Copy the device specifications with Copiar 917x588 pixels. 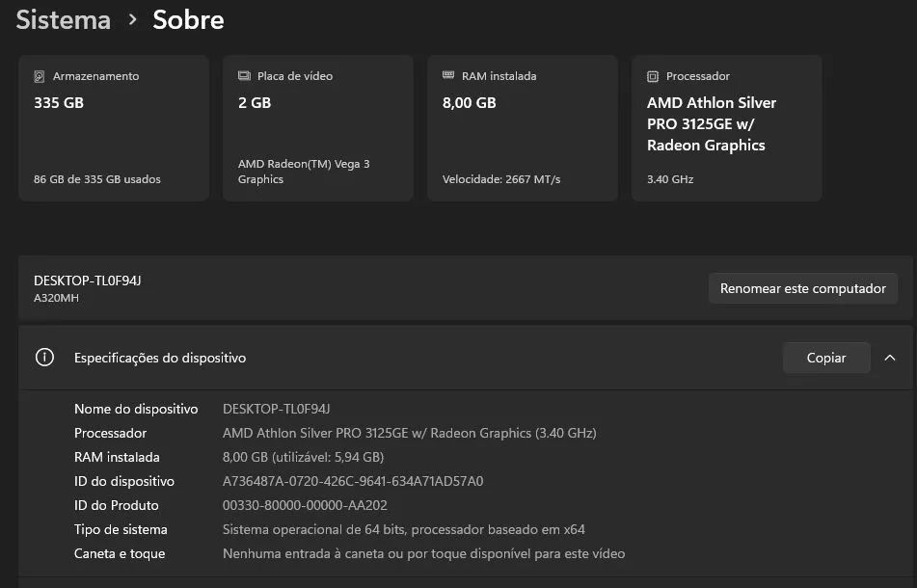[x=826, y=358]
